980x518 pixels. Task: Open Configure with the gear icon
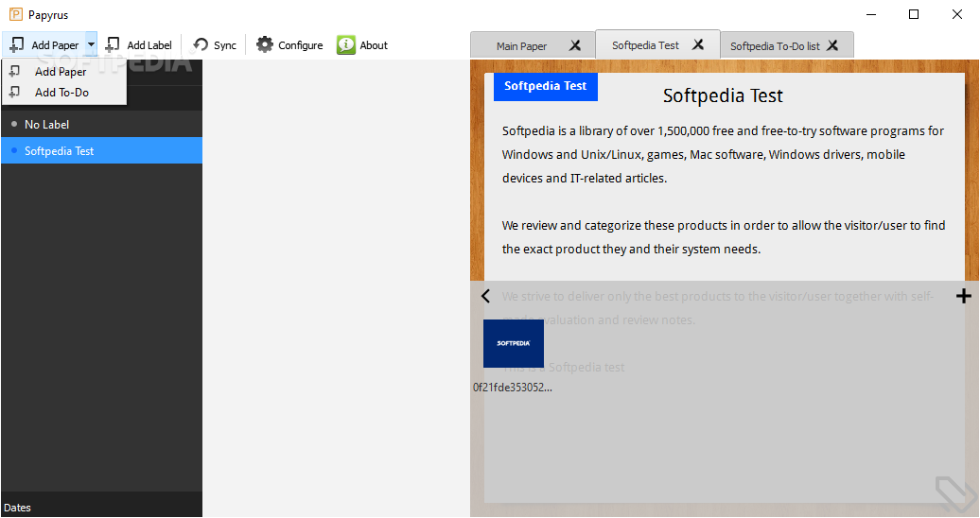(x=289, y=45)
